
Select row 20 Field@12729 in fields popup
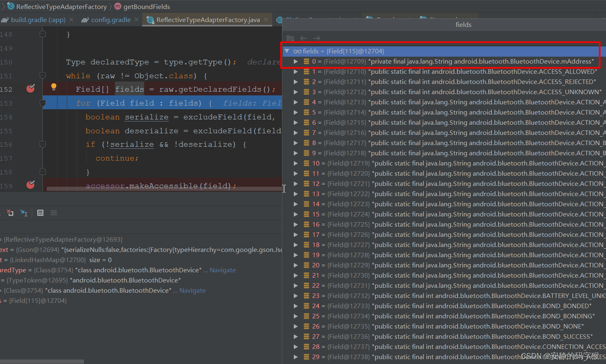pos(444,265)
